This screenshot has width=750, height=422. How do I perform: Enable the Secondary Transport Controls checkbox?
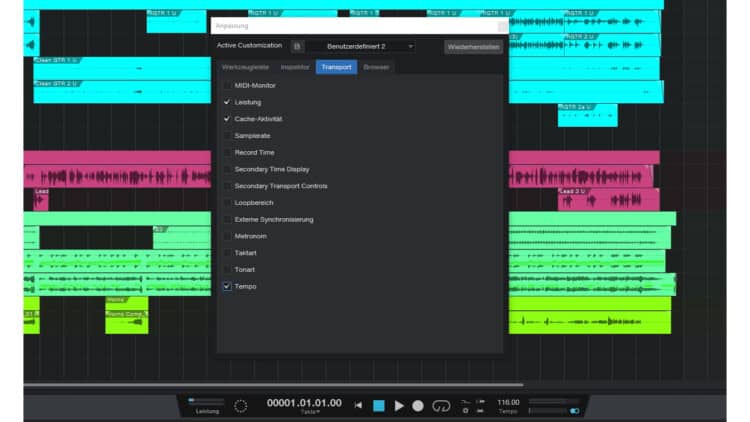coord(227,186)
